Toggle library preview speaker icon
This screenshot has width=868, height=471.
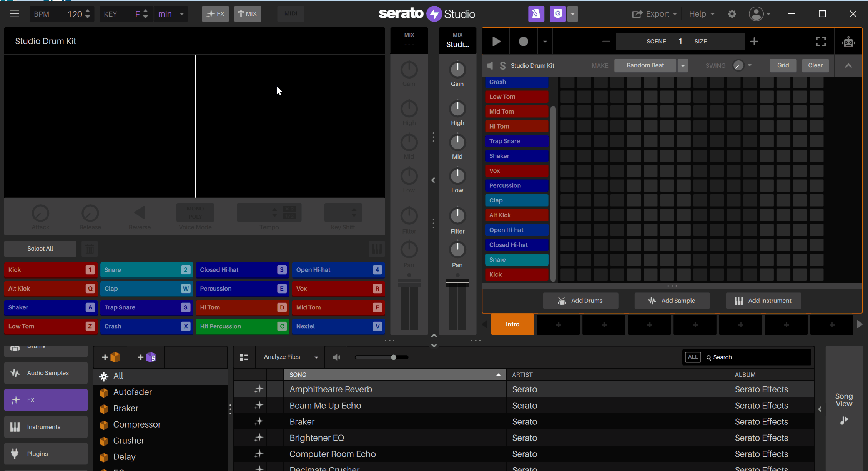(x=336, y=357)
